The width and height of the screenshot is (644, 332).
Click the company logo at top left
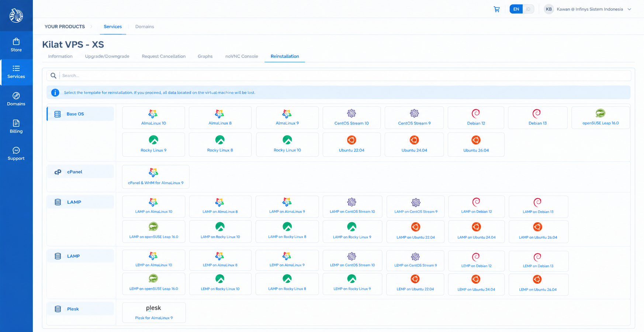pos(16,15)
